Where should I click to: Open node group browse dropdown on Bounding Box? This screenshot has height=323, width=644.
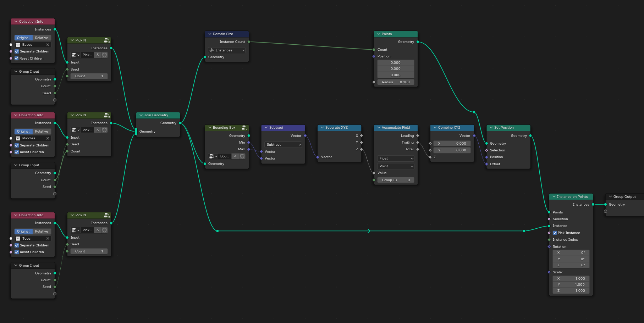pyautogui.click(x=213, y=156)
